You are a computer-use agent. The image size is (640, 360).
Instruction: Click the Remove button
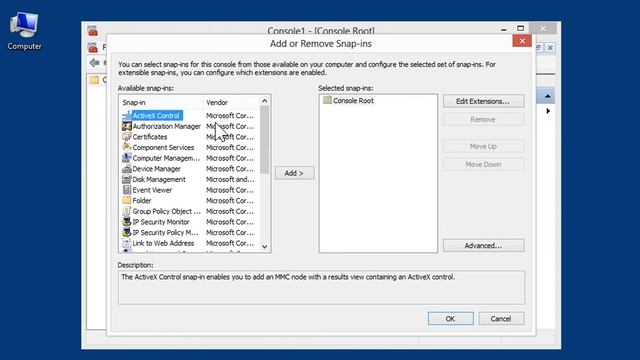[483, 120]
